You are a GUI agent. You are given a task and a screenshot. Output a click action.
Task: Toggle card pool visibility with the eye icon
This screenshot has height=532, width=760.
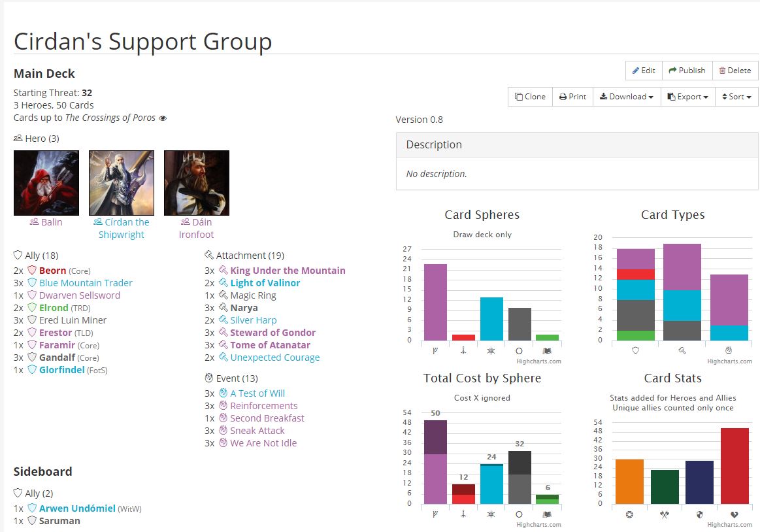[x=163, y=118]
